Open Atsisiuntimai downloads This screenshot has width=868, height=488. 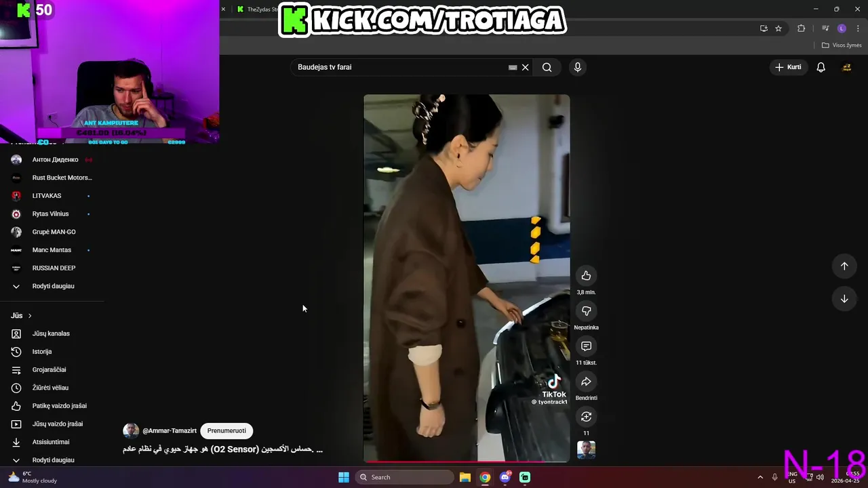(x=52, y=442)
